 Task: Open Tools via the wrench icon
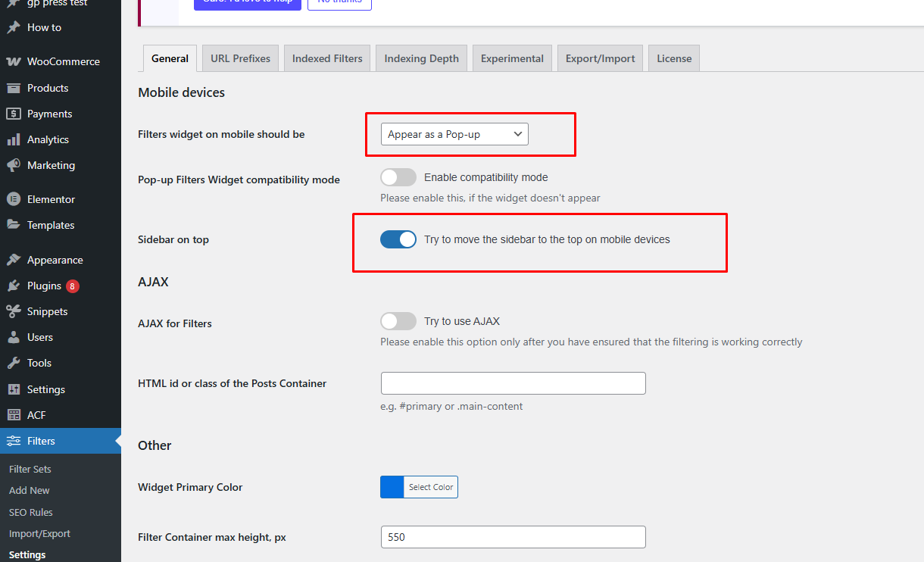[13, 363]
